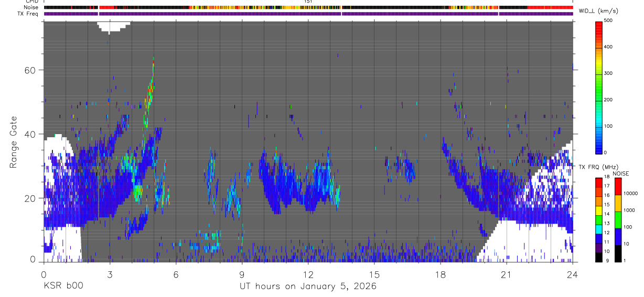The width and height of the screenshot is (644, 297).
Task: Pick the red top segment of the TX FRQ colorbar
Action: 599,182
